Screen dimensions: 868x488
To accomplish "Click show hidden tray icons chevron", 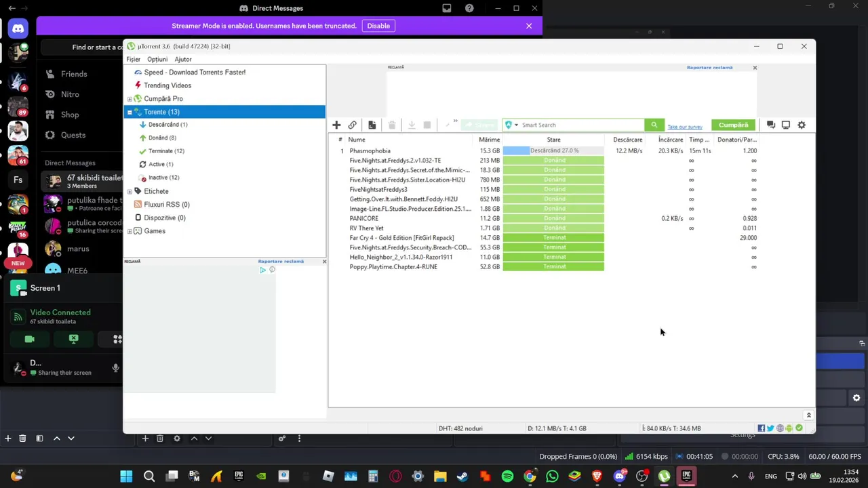I will [734, 476].
